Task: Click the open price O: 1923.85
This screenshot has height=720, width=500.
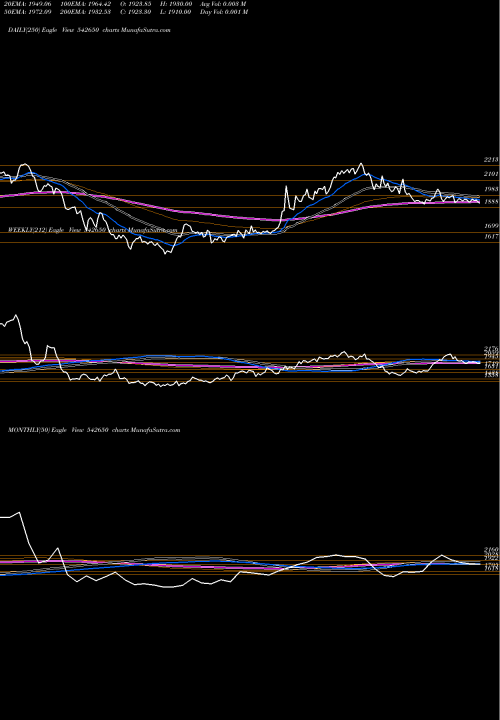Action: (x=136, y=4)
